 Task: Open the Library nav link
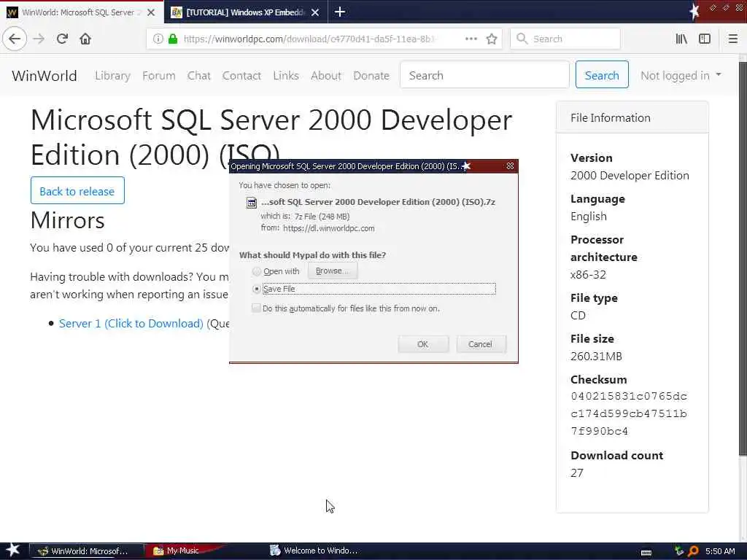tap(112, 75)
